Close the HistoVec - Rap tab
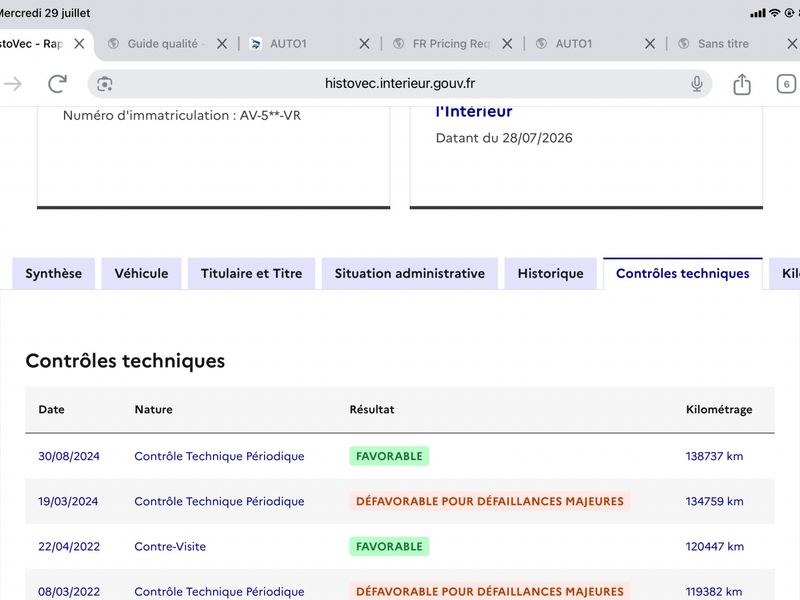Image resolution: width=800 pixels, height=600 pixels. point(79,44)
